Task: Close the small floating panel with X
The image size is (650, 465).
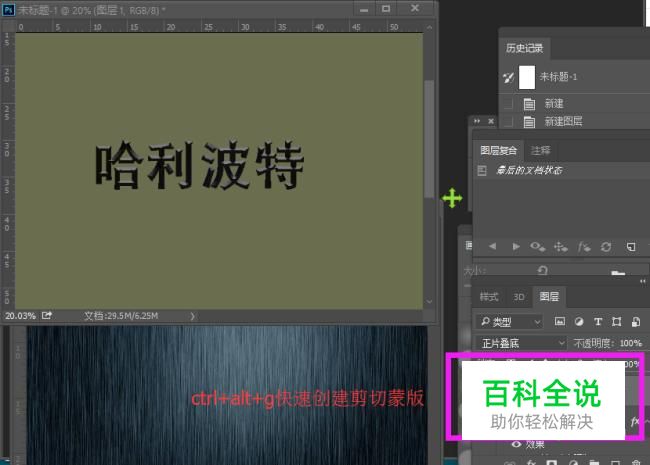Action: [x=491, y=121]
